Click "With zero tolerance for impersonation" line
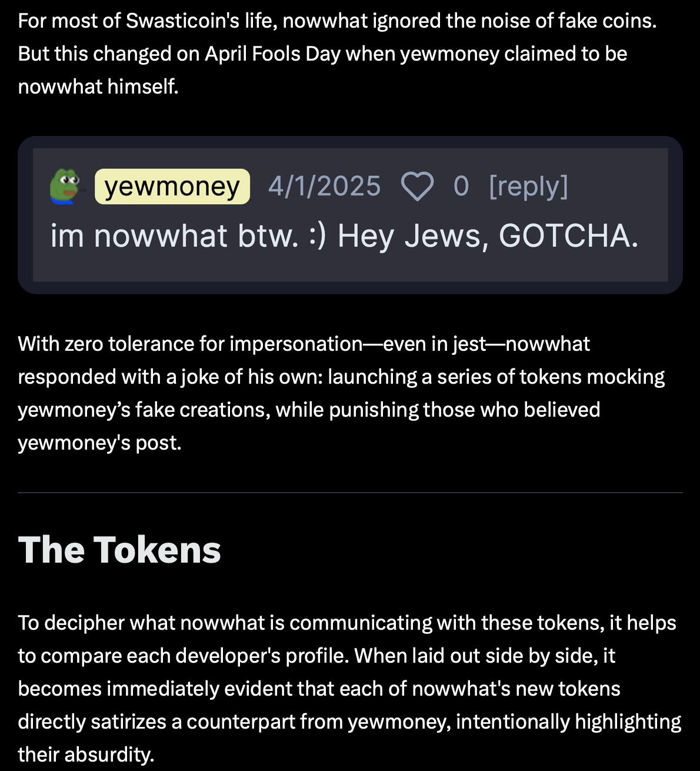 click(189, 344)
